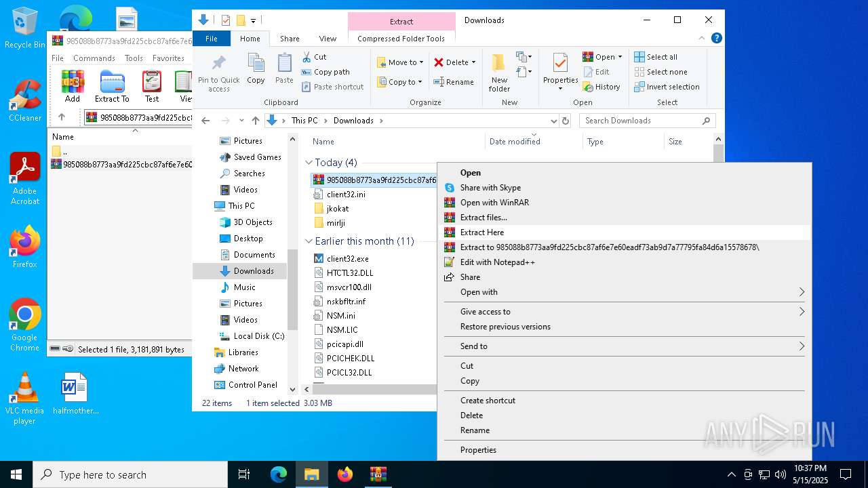This screenshot has height=488, width=868.
Task: Click Rename in Organize group
Action: point(454,82)
